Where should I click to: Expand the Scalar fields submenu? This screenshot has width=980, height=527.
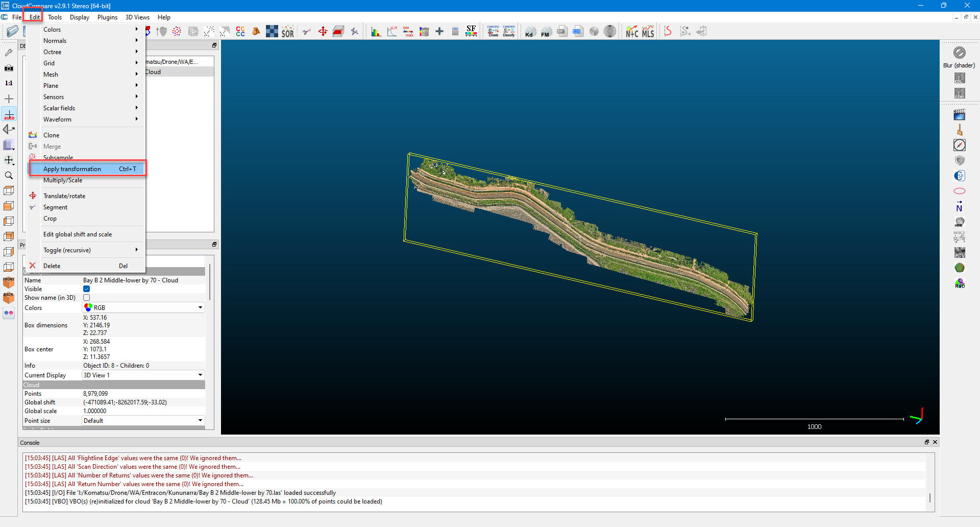point(87,108)
